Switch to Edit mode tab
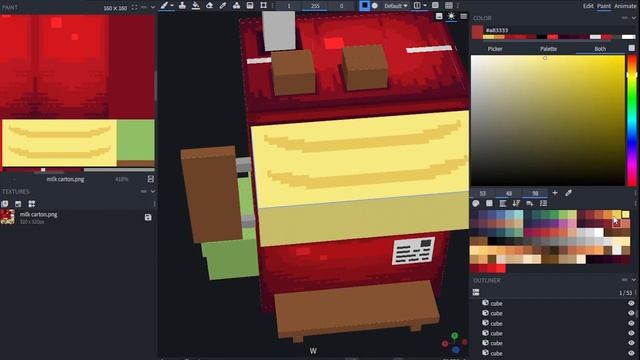640x360 pixels. pyautogui.click(x=588, y=6)
